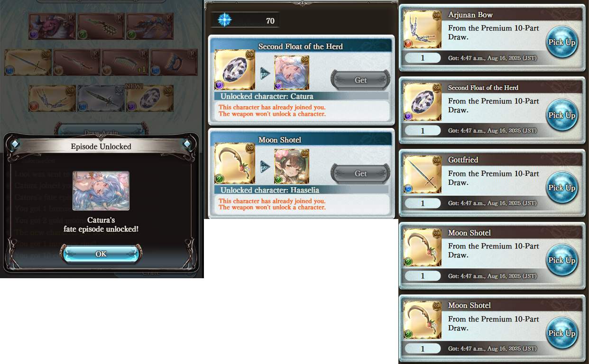The height and width of the screenshot is (364, 589).
Task: Click the Gottfried sword icon in crate
Action: tap(423, 175)
